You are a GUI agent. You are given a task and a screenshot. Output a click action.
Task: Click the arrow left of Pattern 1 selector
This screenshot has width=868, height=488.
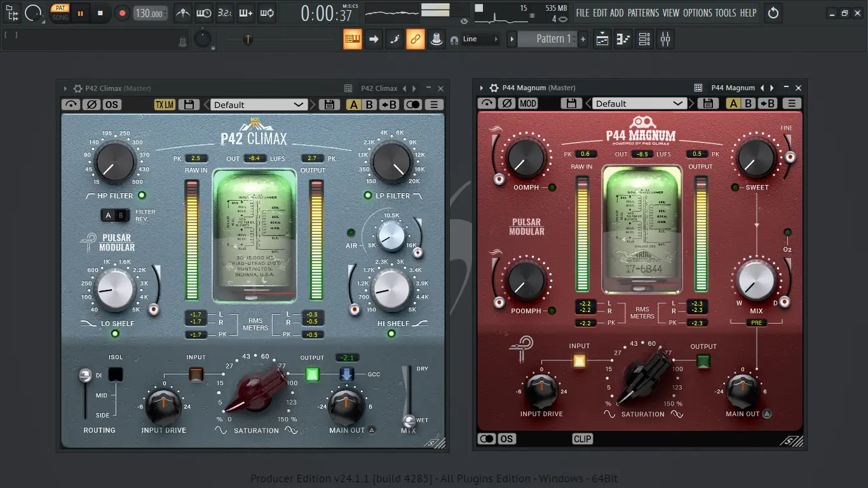(x=512, y=39)
